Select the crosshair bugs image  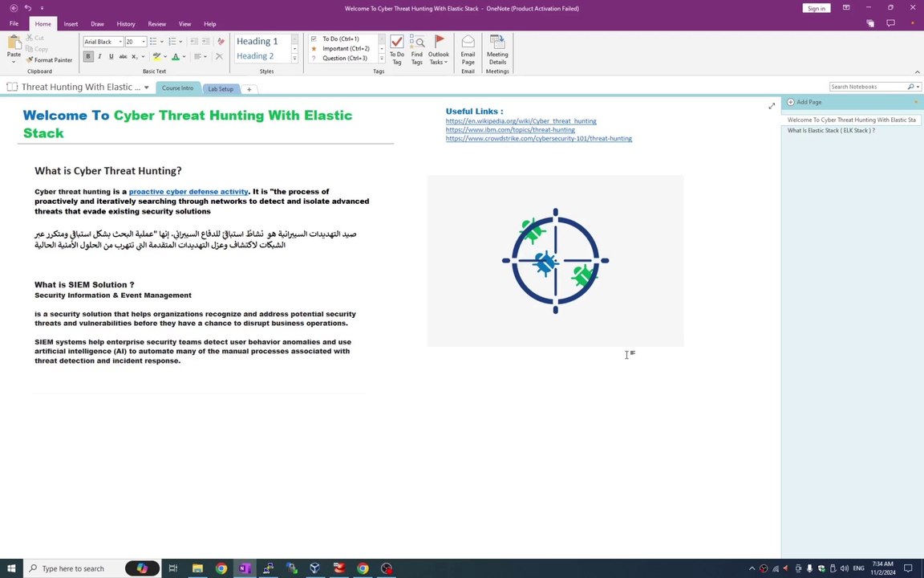point(555,261)
